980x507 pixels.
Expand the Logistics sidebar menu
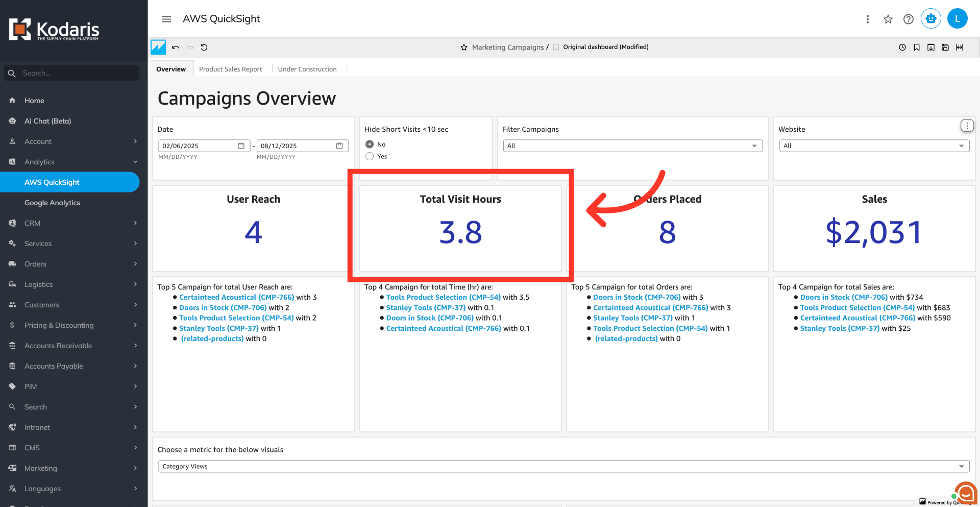[73, 284]
